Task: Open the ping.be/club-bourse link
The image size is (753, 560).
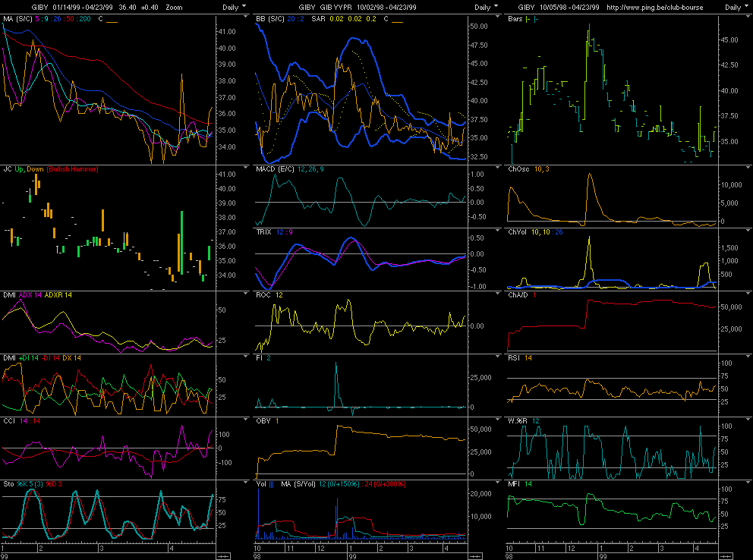Action: click(655, 7)
